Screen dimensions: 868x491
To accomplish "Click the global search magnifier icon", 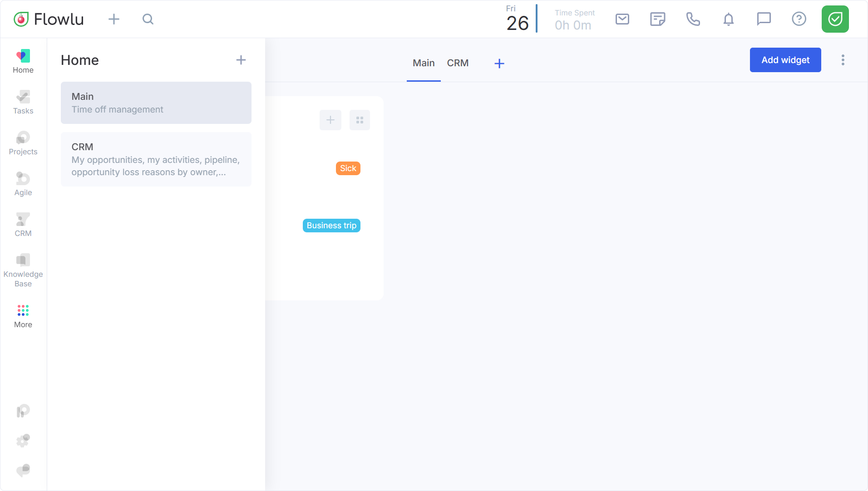I will coord(148,19).
